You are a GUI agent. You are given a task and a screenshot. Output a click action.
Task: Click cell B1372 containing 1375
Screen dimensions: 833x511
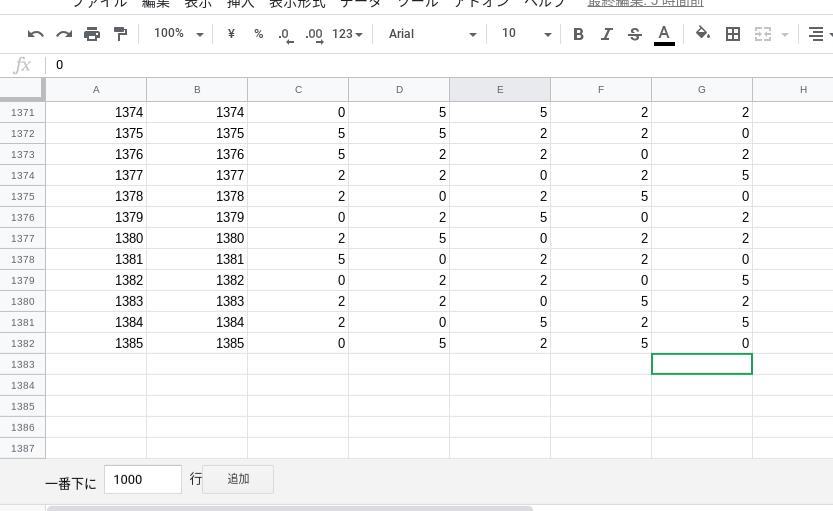197,133
